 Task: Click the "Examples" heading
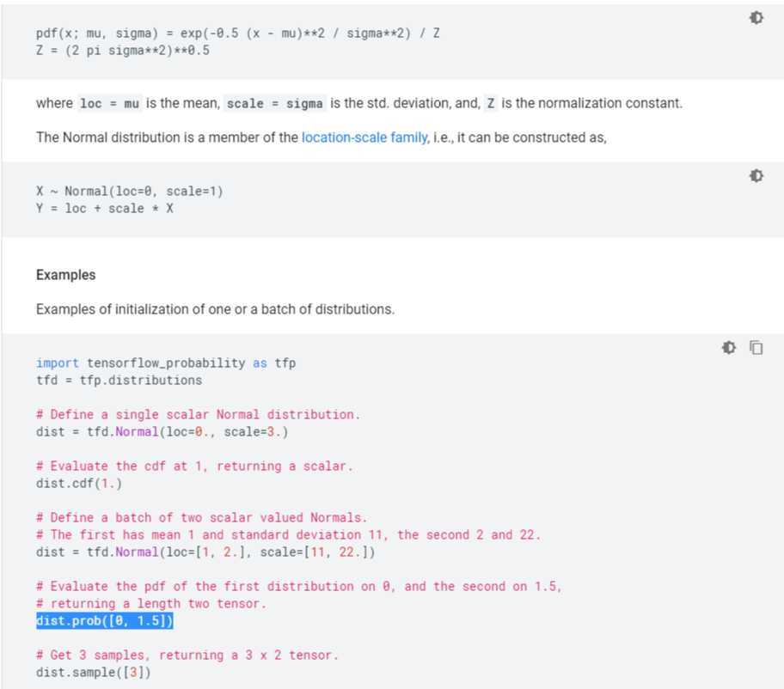66,276
